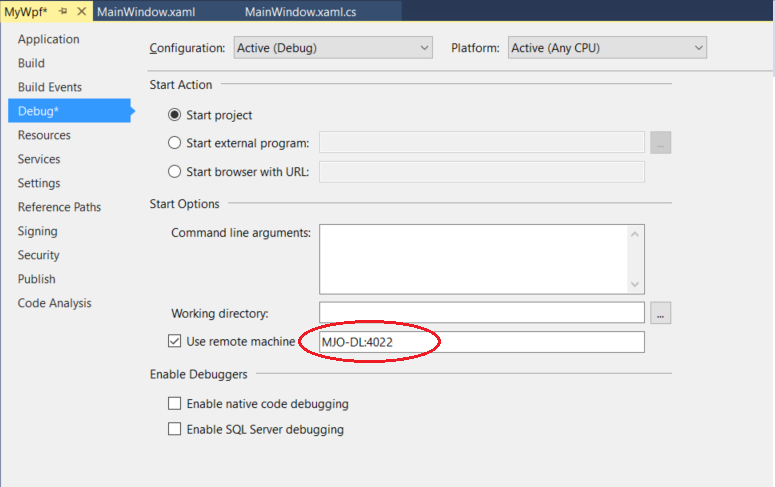Image resolution: width=775 pixels, height=487 pixels.
Task: Enable native code debugging
Action: point(175,404)
